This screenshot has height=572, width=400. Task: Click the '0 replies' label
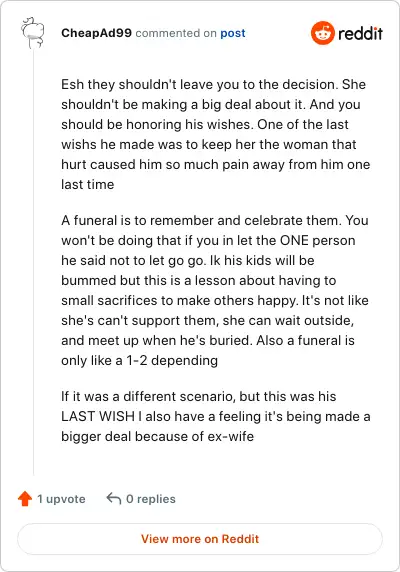(x=151, y=499)
